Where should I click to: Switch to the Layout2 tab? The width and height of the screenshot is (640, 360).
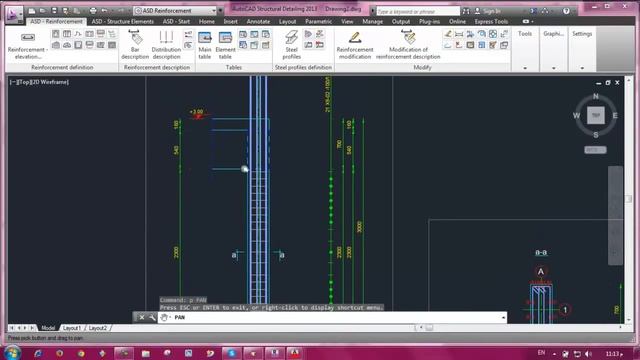98,328
